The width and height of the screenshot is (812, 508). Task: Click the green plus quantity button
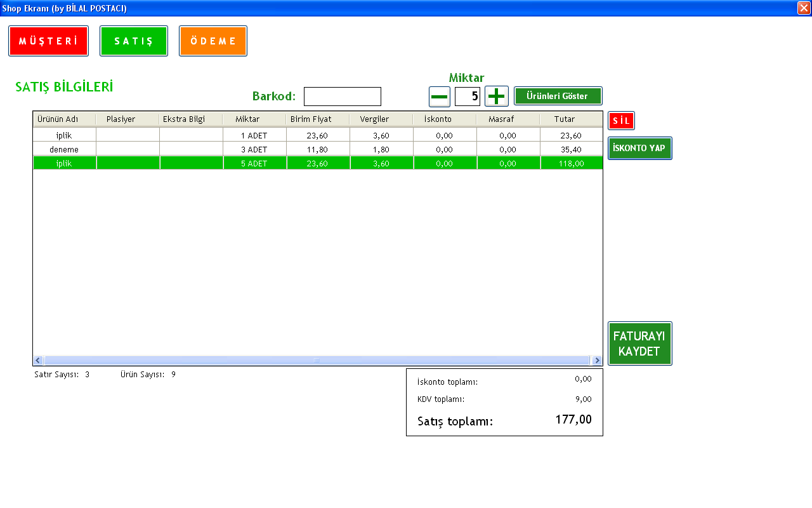(x=496, y=97)
